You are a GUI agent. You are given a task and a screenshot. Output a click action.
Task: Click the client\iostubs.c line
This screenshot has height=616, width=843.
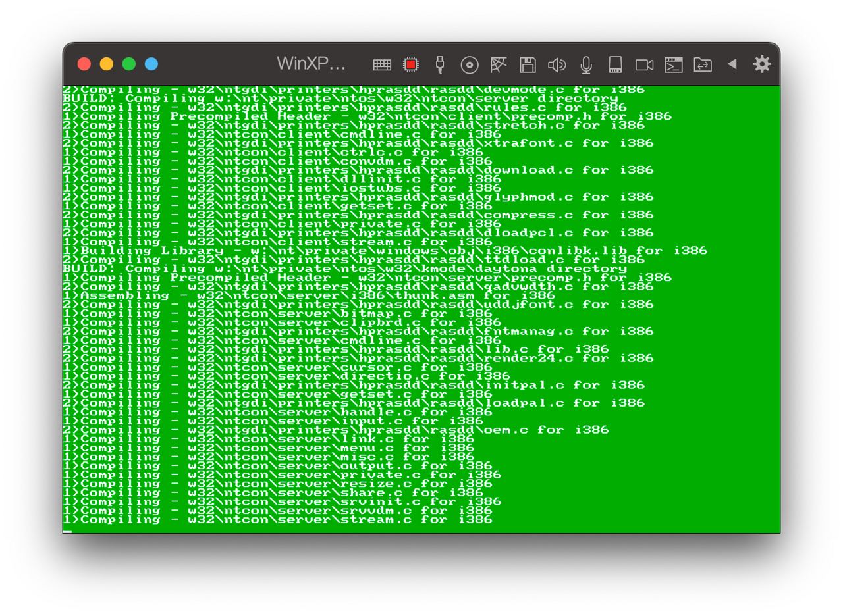click(x=282, y=188)
